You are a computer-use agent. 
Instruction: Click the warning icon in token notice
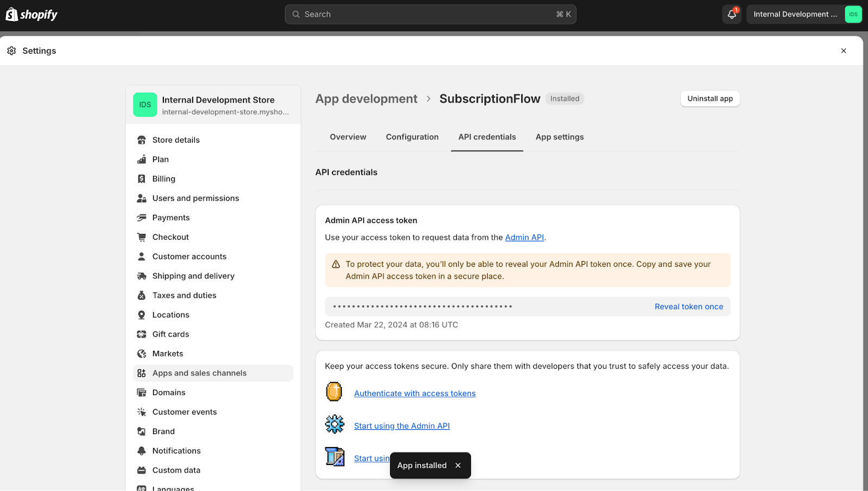pos(336,264)
